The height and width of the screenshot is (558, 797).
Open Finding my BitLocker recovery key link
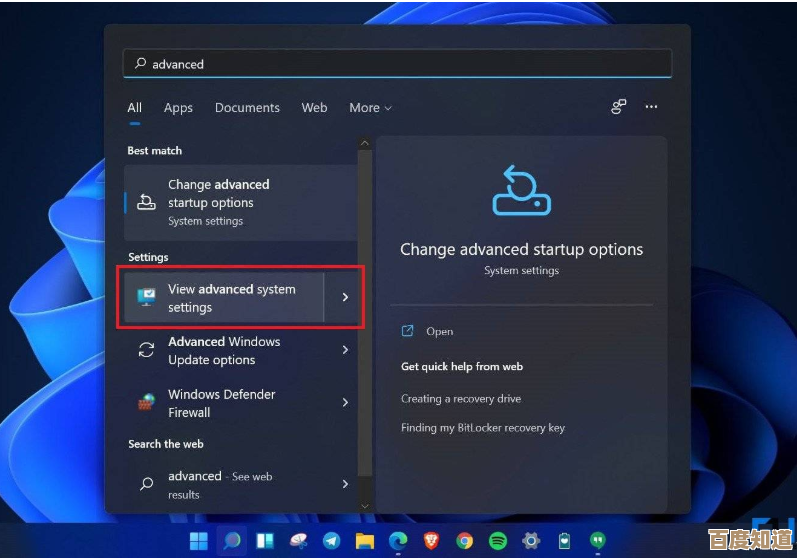coord(483,428)
